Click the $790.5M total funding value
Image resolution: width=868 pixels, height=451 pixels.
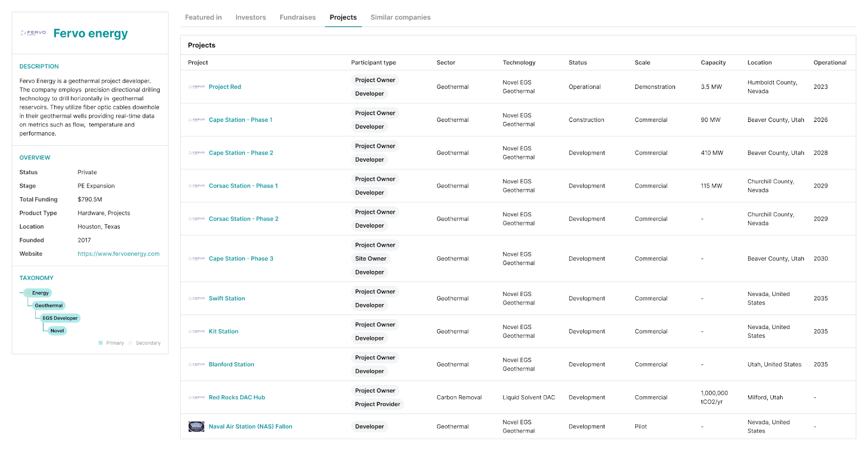(90, 199)
